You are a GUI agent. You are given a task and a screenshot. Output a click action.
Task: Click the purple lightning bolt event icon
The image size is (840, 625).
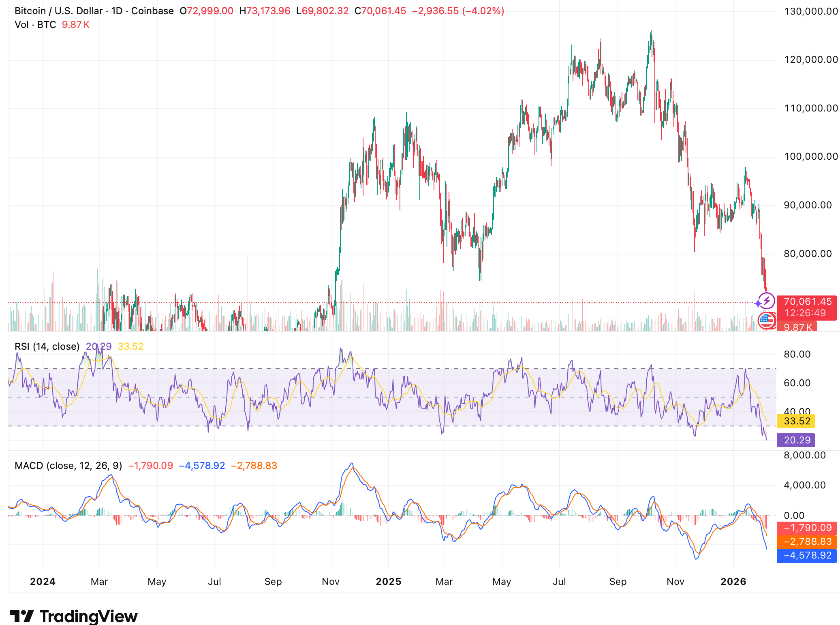click(x=767, y=301)
